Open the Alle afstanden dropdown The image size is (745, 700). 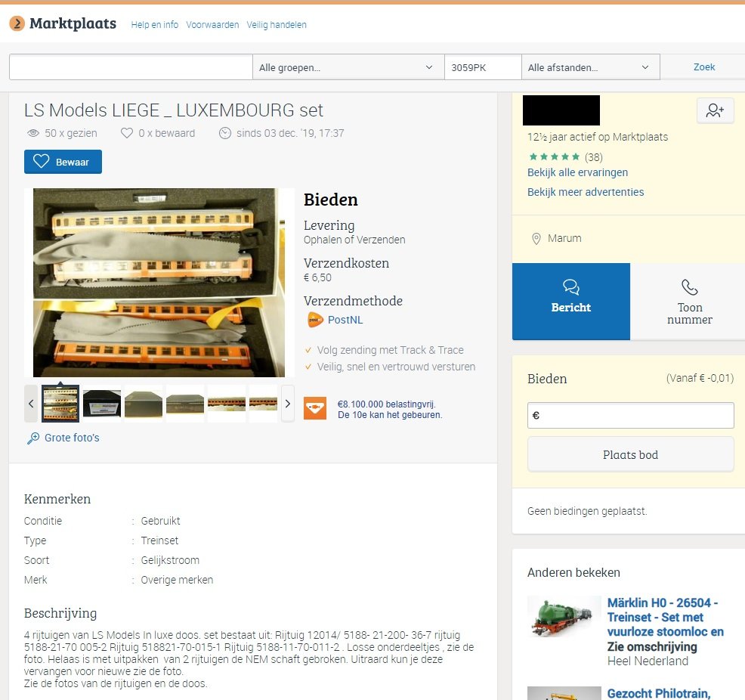pos(590,67)
